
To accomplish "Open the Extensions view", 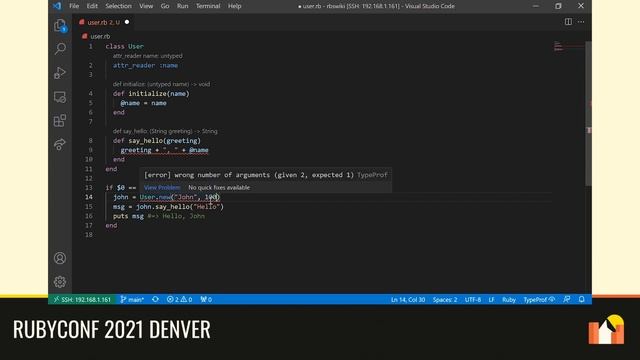I will (x=60, y=120).
